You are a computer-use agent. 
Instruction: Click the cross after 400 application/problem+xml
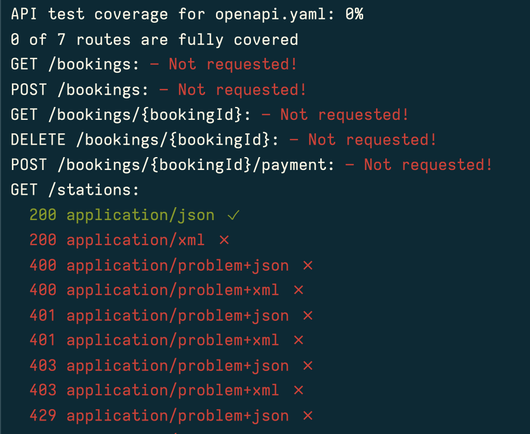pyautogui.click(x=298, y=290)
